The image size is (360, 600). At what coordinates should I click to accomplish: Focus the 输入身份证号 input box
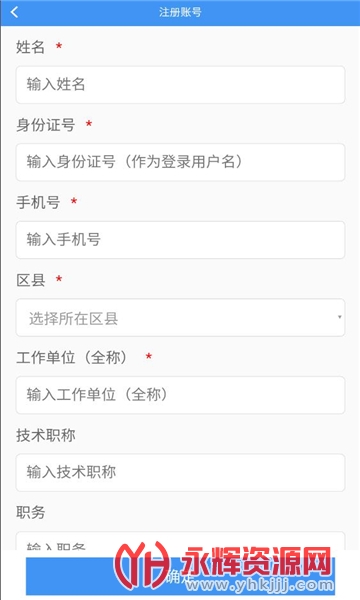[180, 162]
